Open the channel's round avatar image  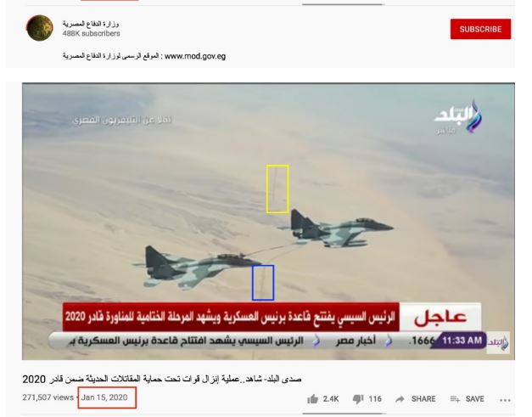[x=40, y=28]
